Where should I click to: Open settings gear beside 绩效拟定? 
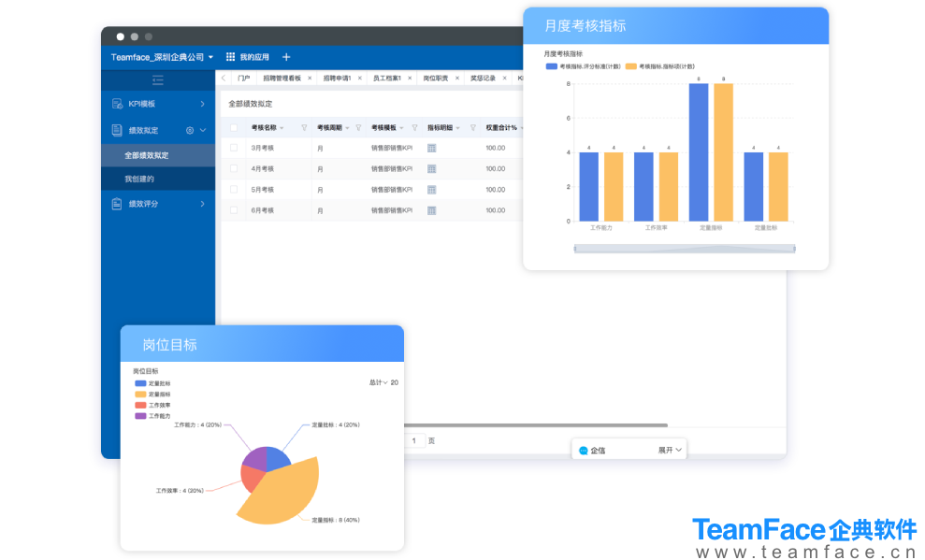pos(190,130)
